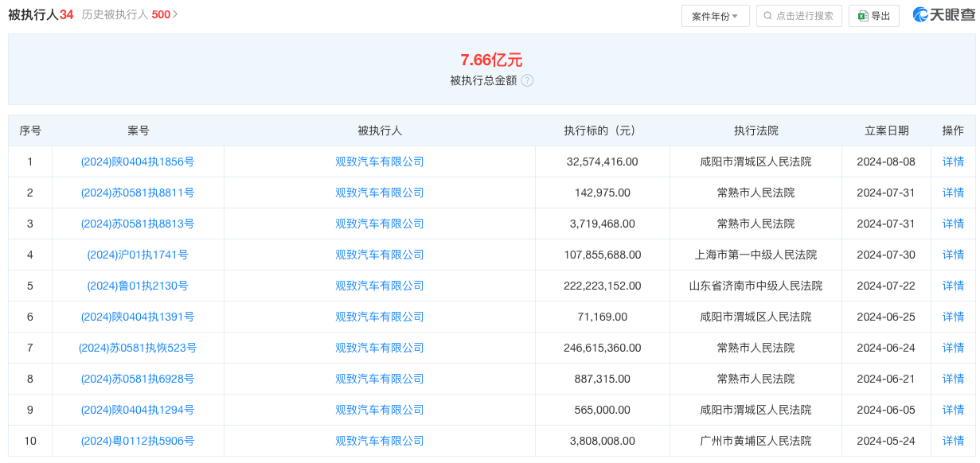Click the 3,719,468.00 amount cell

click(603, 224)
